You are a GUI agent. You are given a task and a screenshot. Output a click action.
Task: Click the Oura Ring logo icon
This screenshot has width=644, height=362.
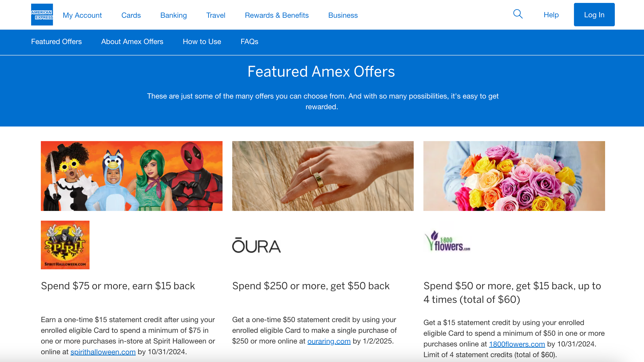[x=256, y=245]
